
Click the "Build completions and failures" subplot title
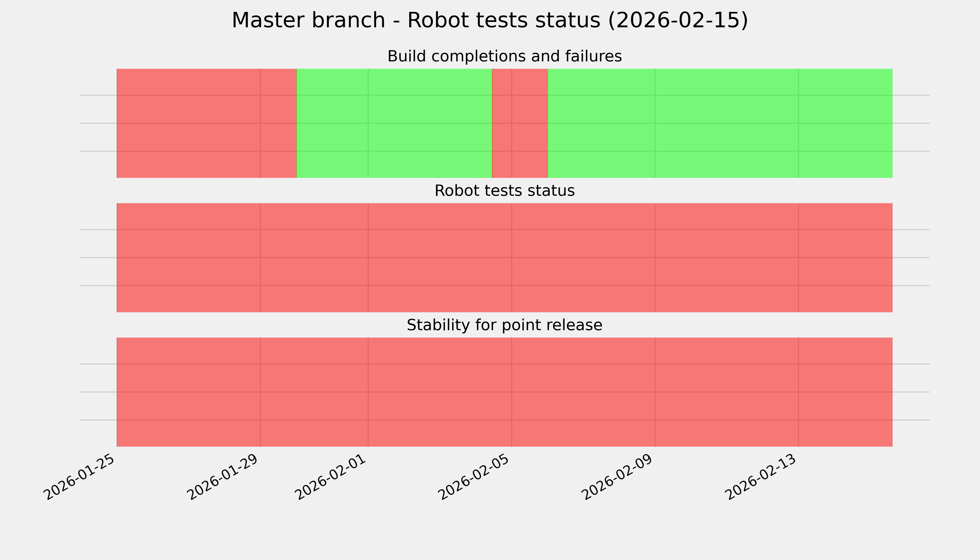(504, 56)
